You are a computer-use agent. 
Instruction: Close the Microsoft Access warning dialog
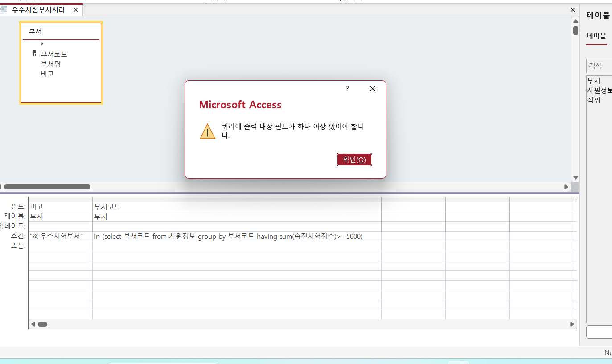373,89
